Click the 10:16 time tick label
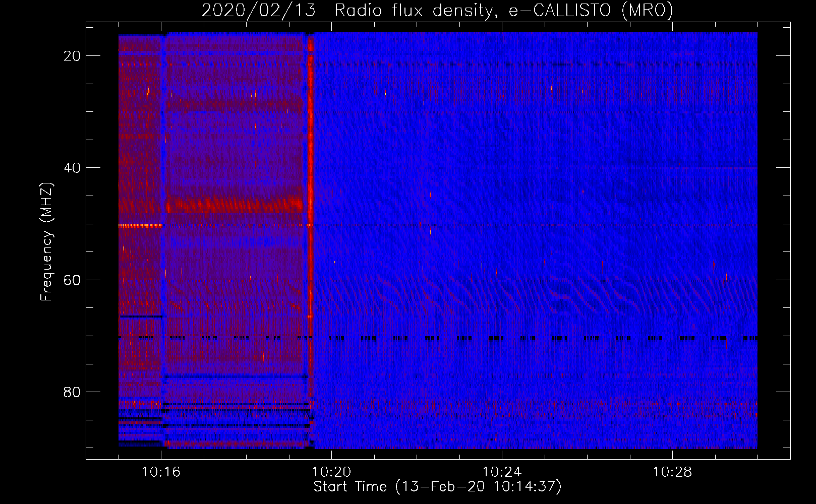 click(161, 472)
